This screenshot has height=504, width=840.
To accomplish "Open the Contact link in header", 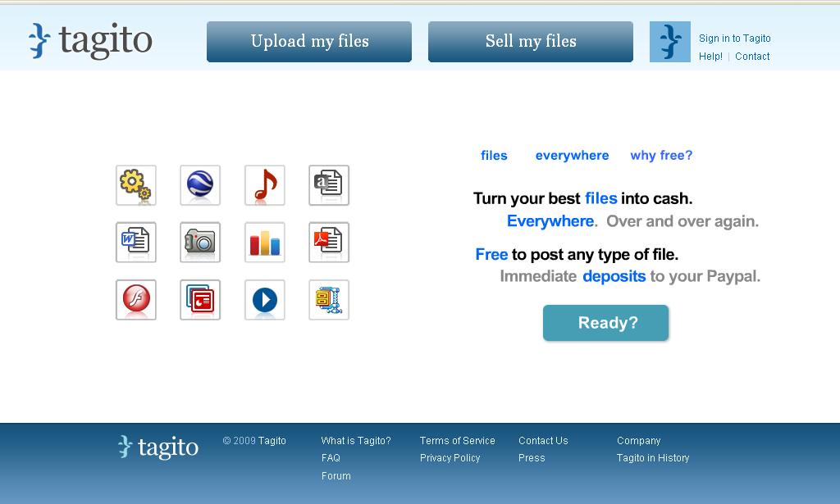I will [x=752, y=57].
